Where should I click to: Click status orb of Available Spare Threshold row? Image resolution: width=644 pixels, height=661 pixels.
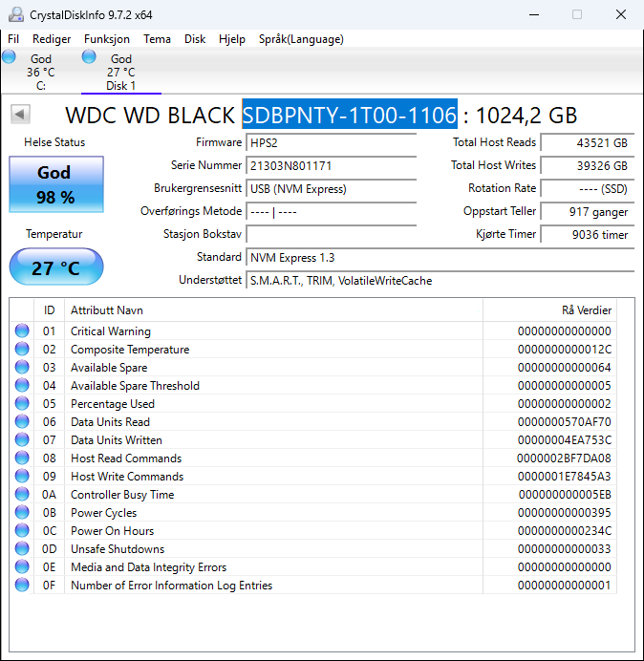click(22, 385)
